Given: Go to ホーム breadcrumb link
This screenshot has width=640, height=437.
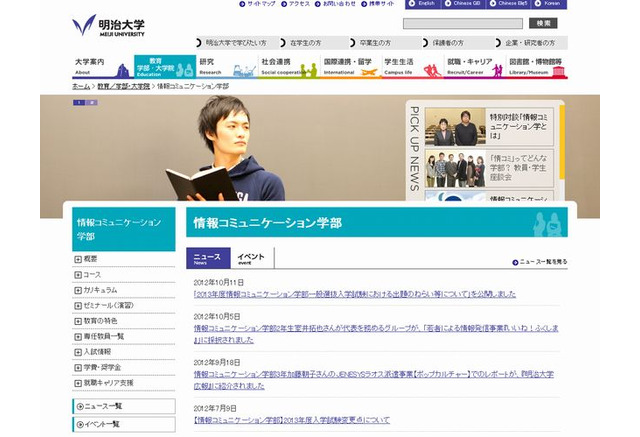Looking at the screenshot, I should tap(81, 87).
